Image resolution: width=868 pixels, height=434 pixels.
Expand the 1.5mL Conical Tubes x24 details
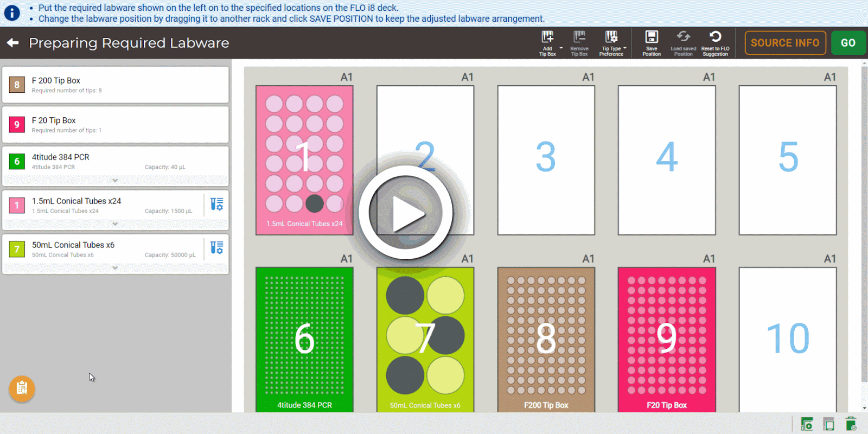coord(115,224)
